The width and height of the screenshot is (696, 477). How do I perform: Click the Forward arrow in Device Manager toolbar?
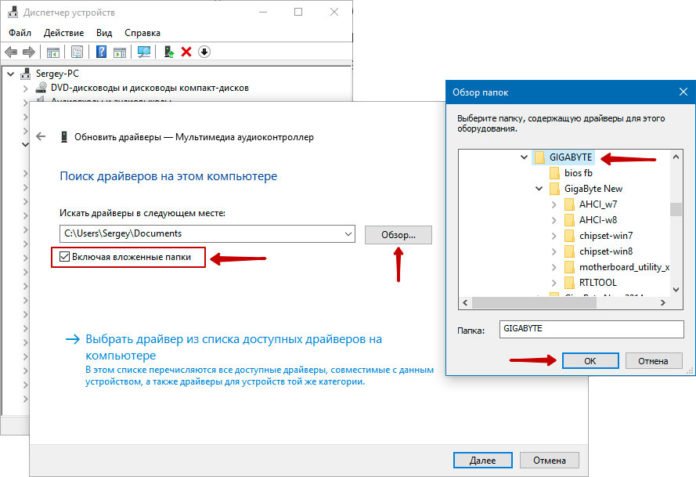coord(28,52)
